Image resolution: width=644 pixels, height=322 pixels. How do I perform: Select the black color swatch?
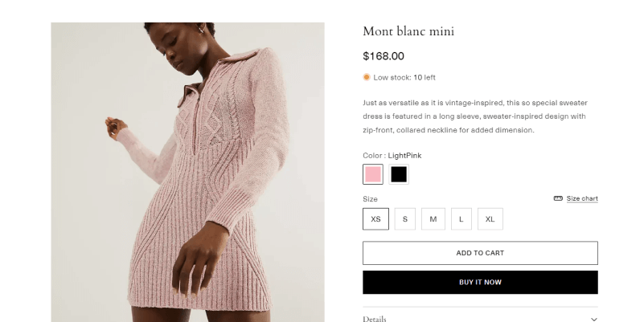pyautogui.click(x=399, y=174)
